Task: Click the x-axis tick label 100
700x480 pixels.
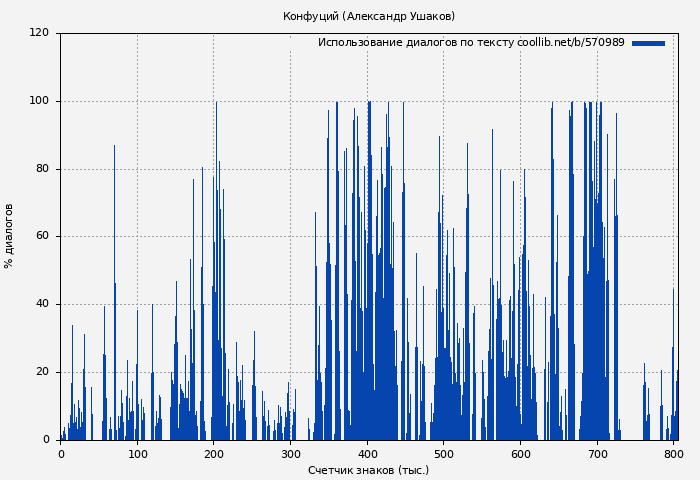Action: [137, 453]
